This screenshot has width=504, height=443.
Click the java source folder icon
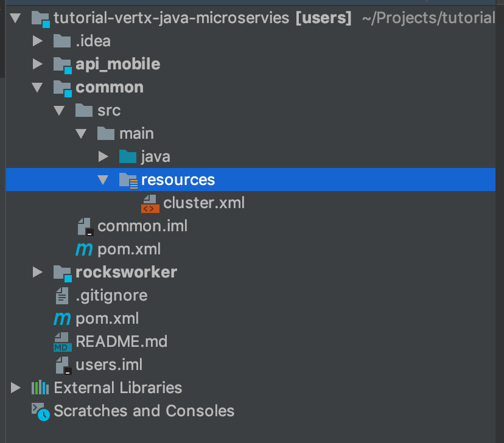click(128, 156)
